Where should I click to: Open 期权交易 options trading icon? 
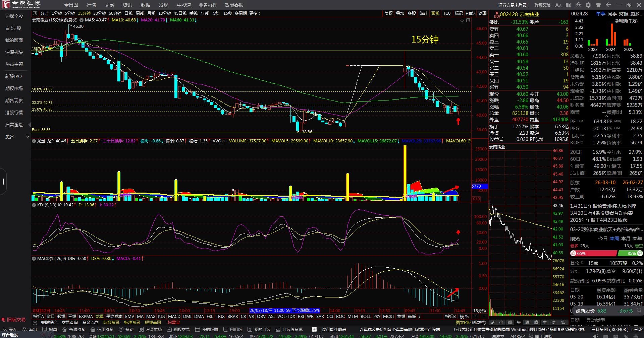click(169, 329)
